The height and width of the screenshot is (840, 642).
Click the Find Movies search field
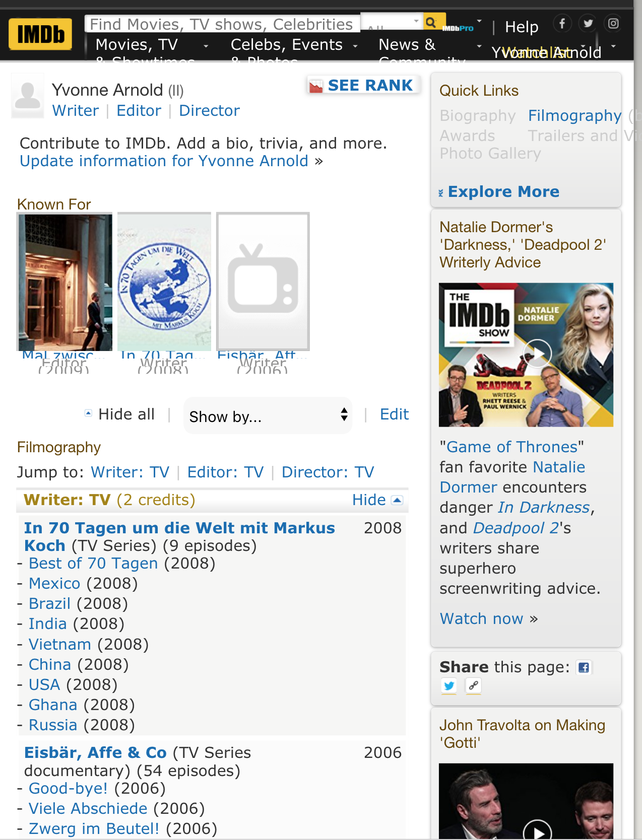(x=222, y=24)
